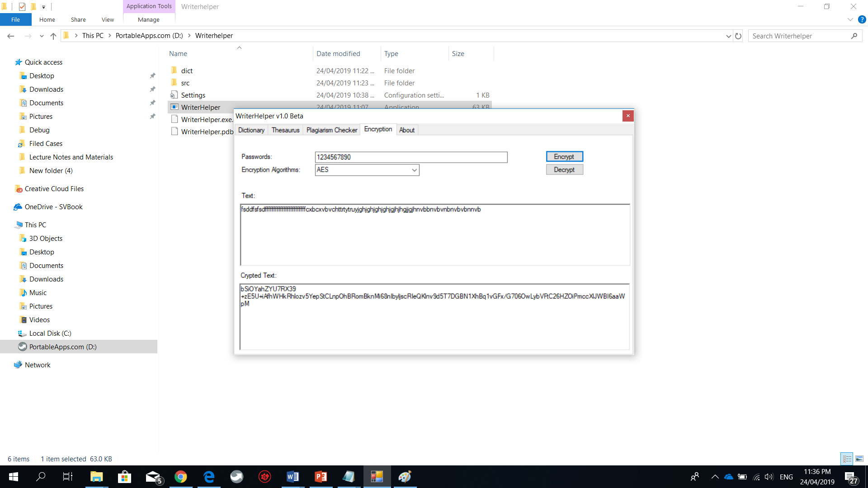Open the Explorer help icon

(x=862, y=19)
